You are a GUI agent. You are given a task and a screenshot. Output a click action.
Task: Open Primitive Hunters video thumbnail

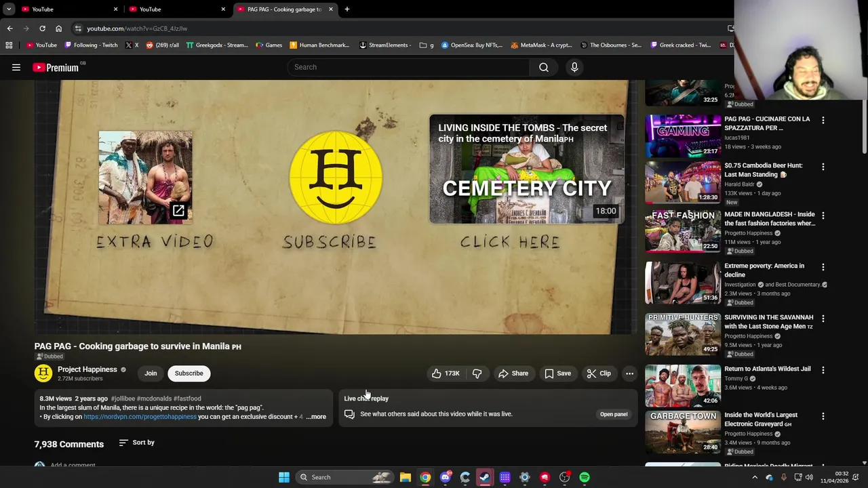pyautogui.click(x=683, y=333)
